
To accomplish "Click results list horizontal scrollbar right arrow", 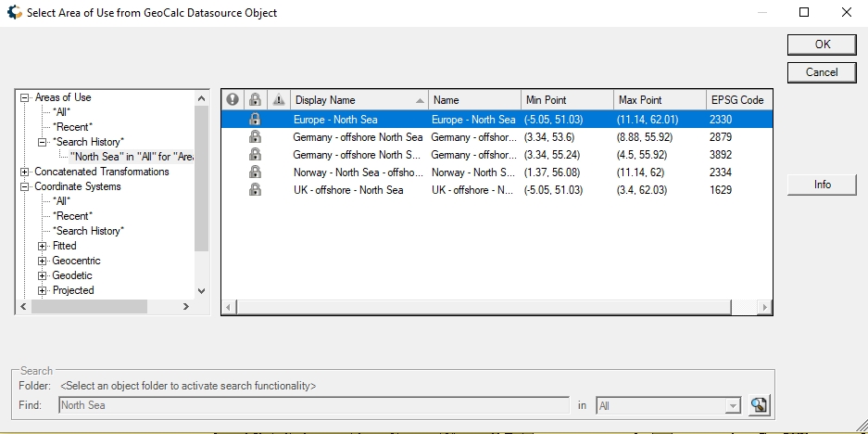I will pyautogui.click(x=764, y=307).
